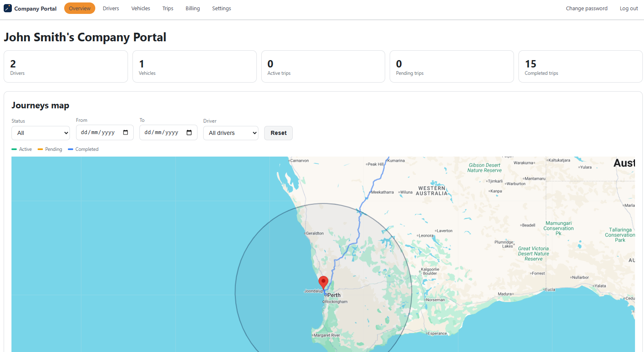The image size is (644, 352).
Task: Click the Great Victoria Desert Nature Reserve label
Action: coord(534,254)
